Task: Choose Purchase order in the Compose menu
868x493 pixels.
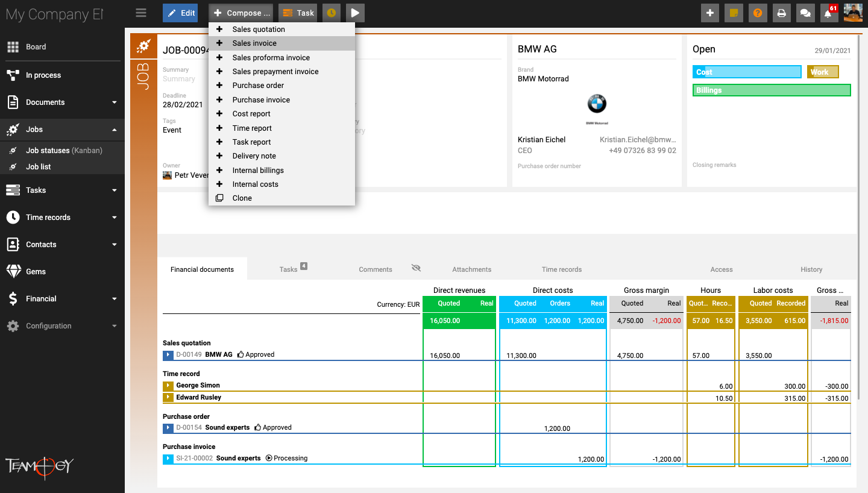Action: (x=258, y=86)
